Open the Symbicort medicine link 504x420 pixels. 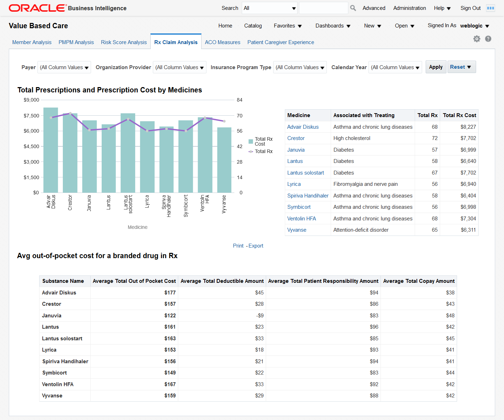(299, 207)
